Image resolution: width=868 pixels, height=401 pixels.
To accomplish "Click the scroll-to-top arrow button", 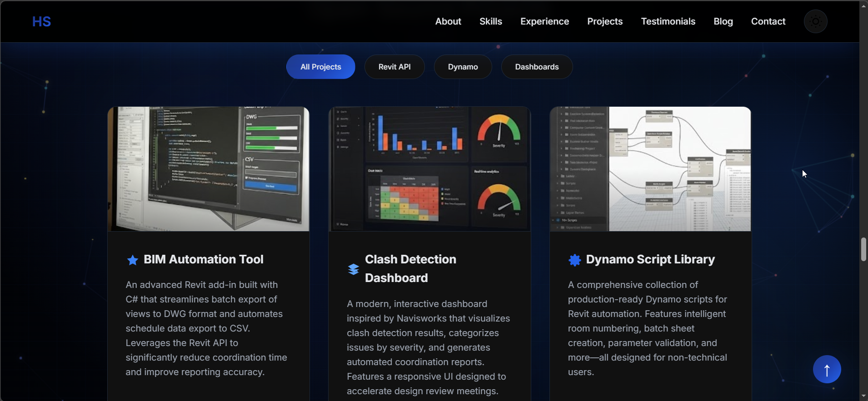I will tap(827, 369).
